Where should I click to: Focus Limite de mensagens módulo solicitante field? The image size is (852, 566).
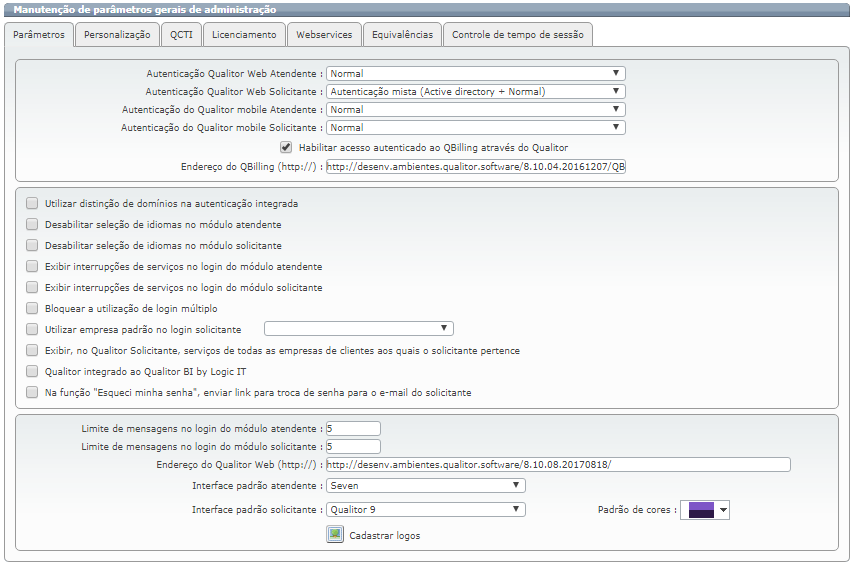(353, 446)
